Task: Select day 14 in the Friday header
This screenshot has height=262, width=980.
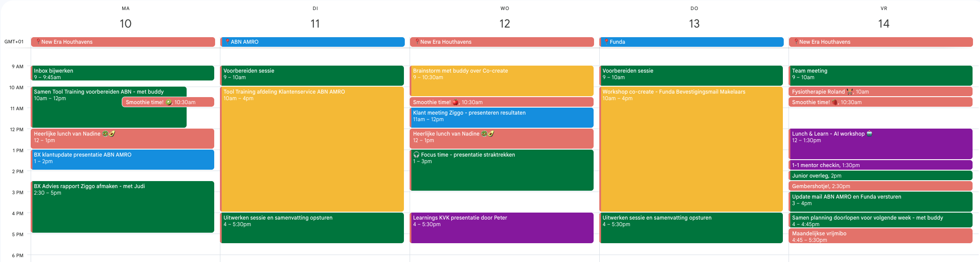Action: [x=884, y=24]
